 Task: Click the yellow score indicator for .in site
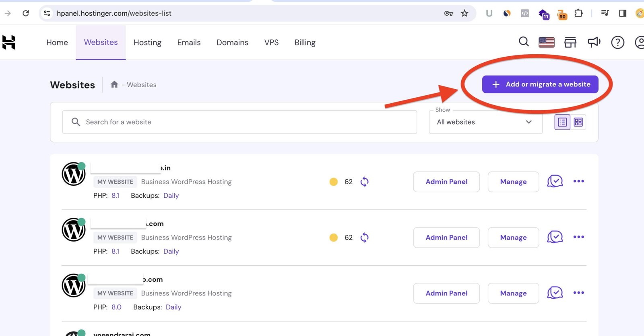[x=334, y=182]
